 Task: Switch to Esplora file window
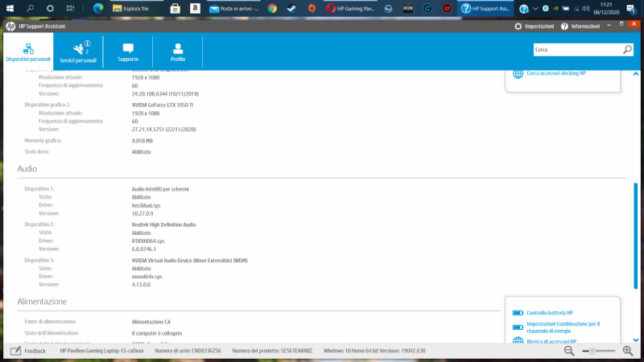[x=137, y=8]
